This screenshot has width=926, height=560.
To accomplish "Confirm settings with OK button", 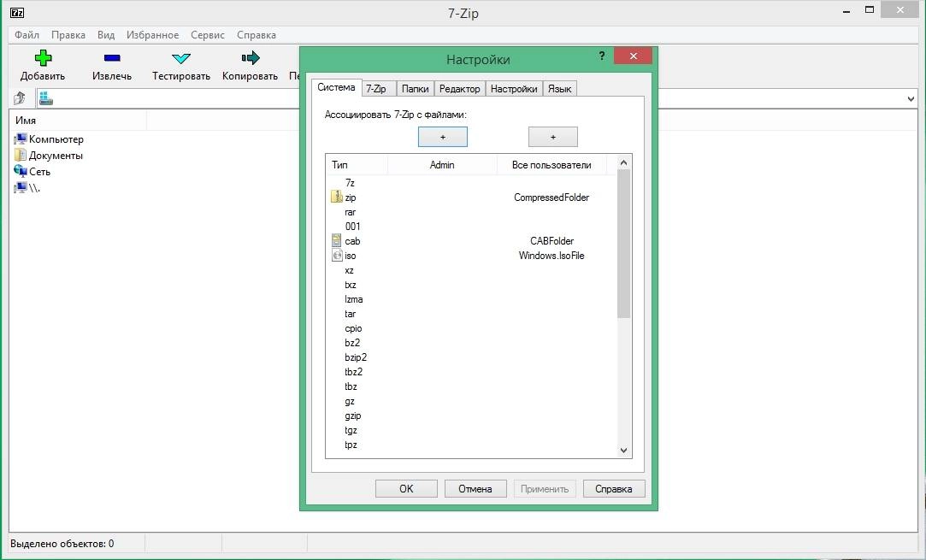I will 406,488.
